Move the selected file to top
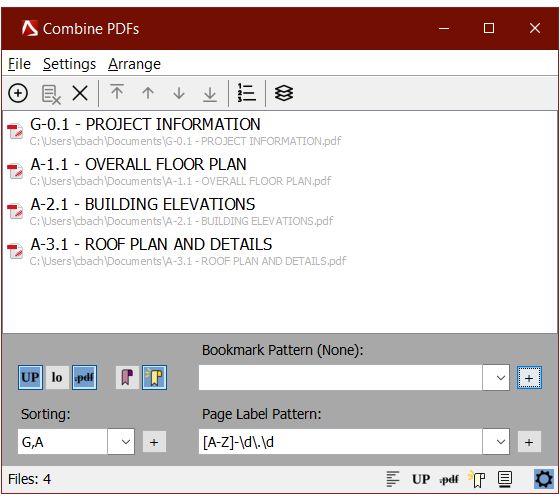The image size is (560, 500). (x=117, y=93)
